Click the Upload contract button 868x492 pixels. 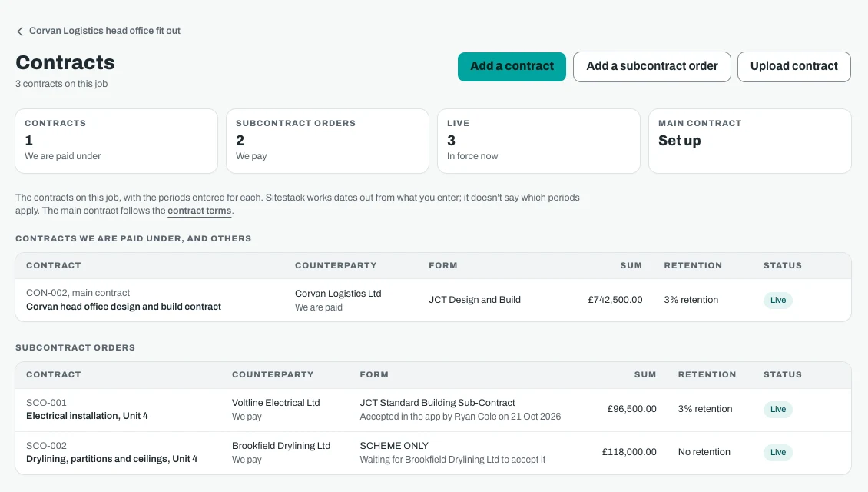click(793, 66)
